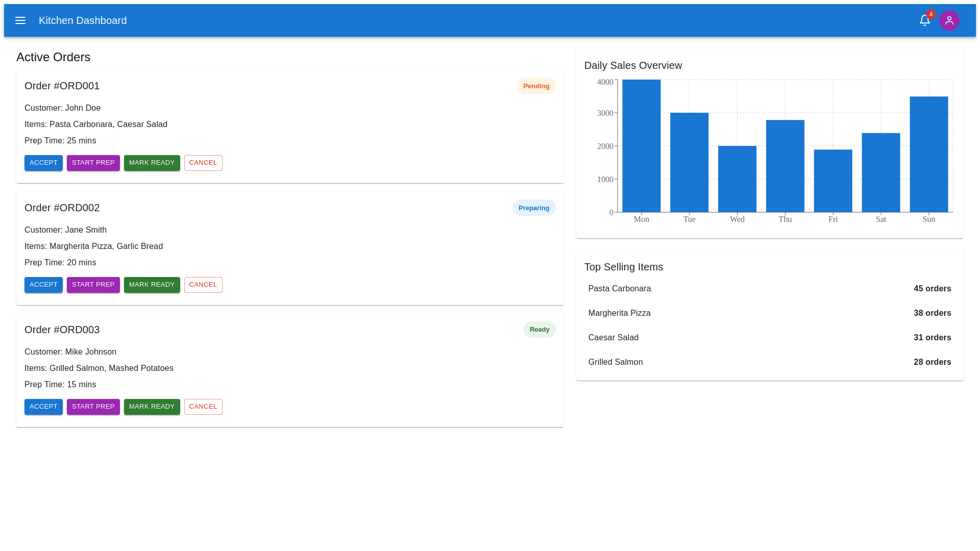
Task: Select Pasta Carbonara in top selling items
Action: point(769,289)
